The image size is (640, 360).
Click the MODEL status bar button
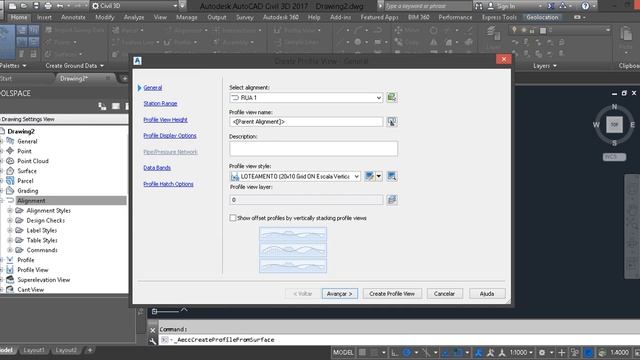click(x=343, y=352)
